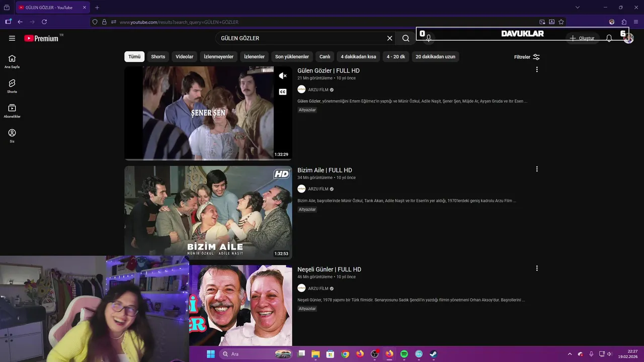Click the magnifier search button
Screen dimensions: 644x362
tap(406, 38)
